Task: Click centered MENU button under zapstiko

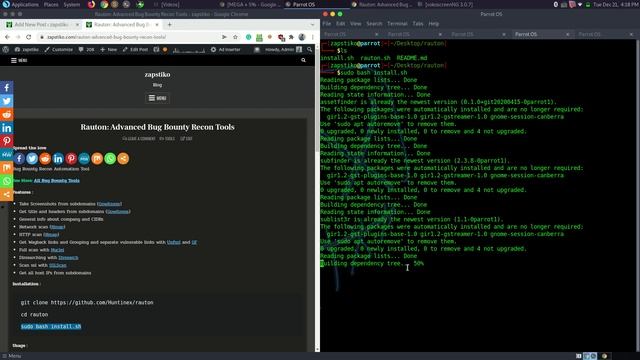Action: tap(157, 98)
